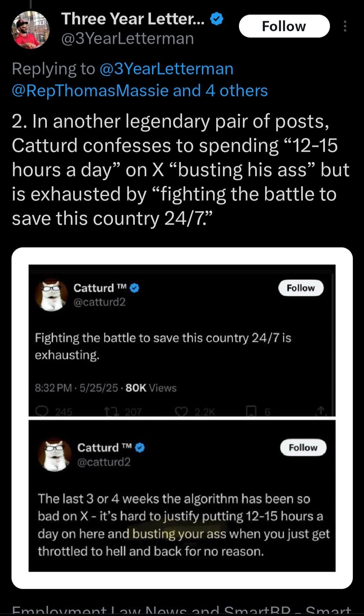
Task: Open the Employment Law News link below
Action: point(182,611)
